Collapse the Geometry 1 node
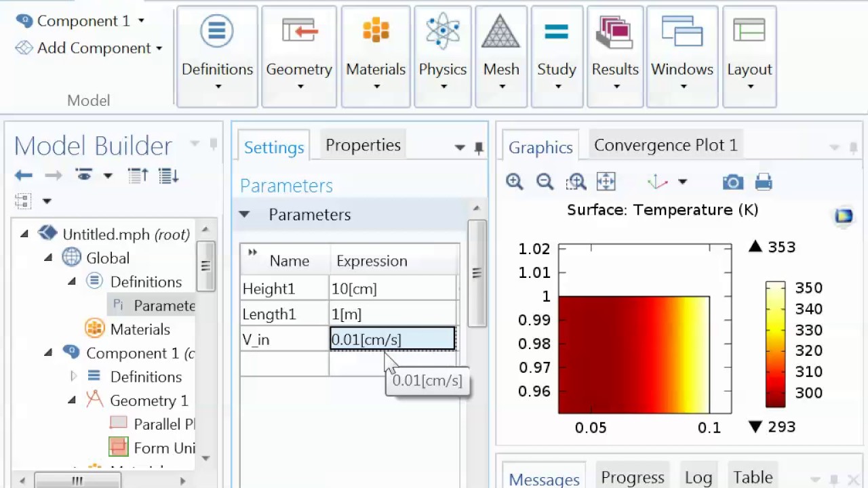This screenshot has width=868, height=488. (72, 400)
